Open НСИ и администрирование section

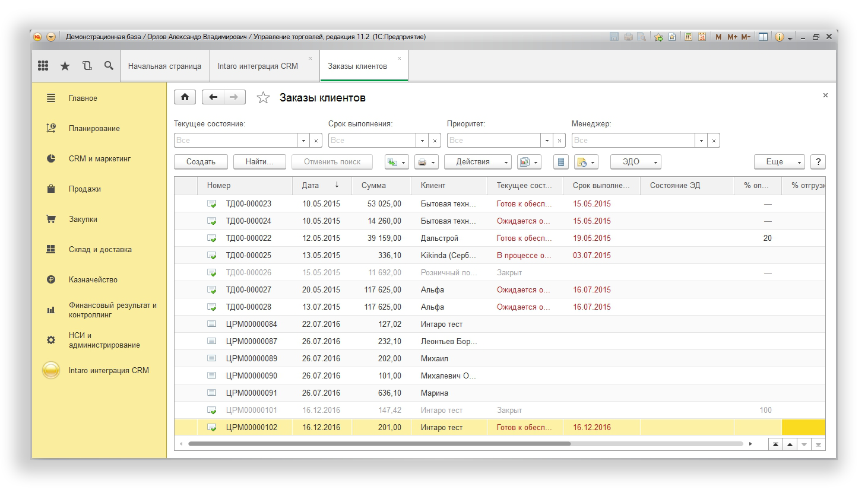99,340
